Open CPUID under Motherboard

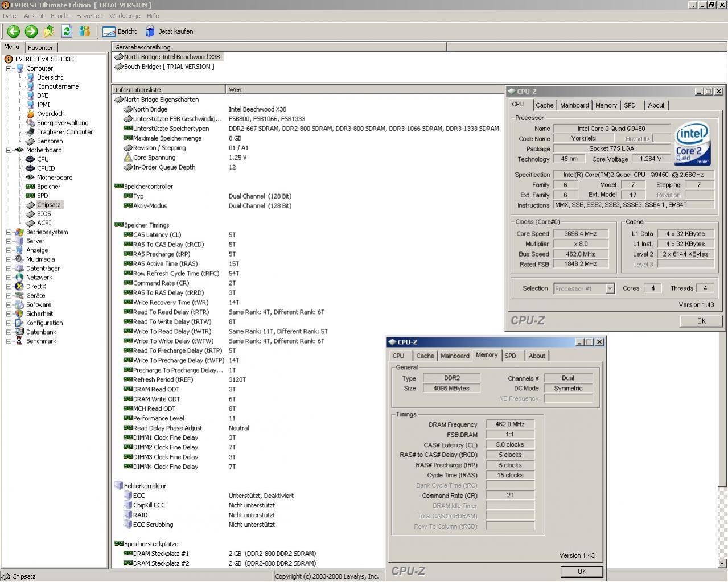click(x=46, y=168)
